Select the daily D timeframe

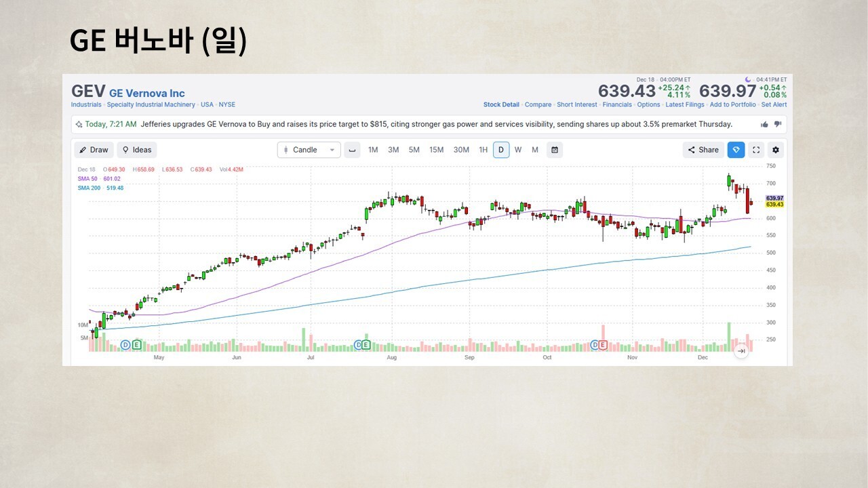[x=501, y=150]
